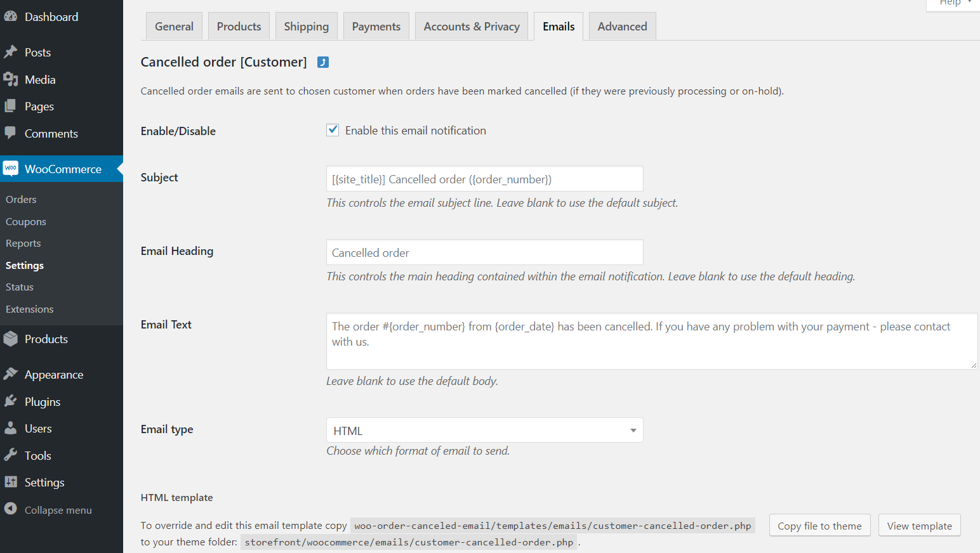
Task: Open the Users menu label
Action: tap(38, 428)
